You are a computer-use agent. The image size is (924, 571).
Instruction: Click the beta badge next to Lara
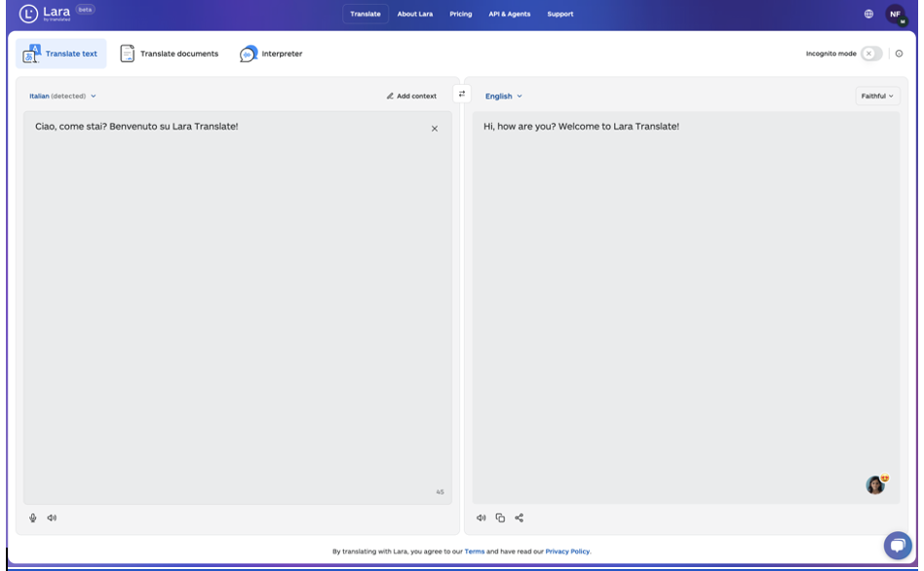click(86, 10)
